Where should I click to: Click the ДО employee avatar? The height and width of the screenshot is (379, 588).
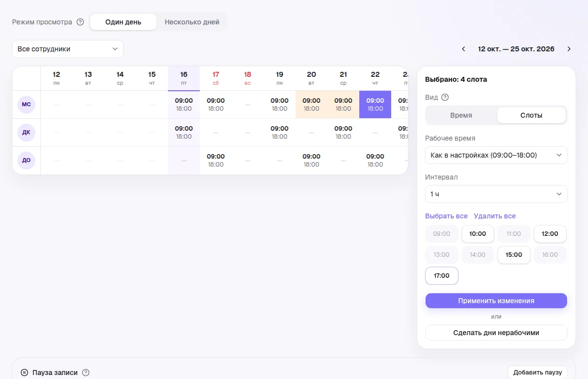click(26, 160)
